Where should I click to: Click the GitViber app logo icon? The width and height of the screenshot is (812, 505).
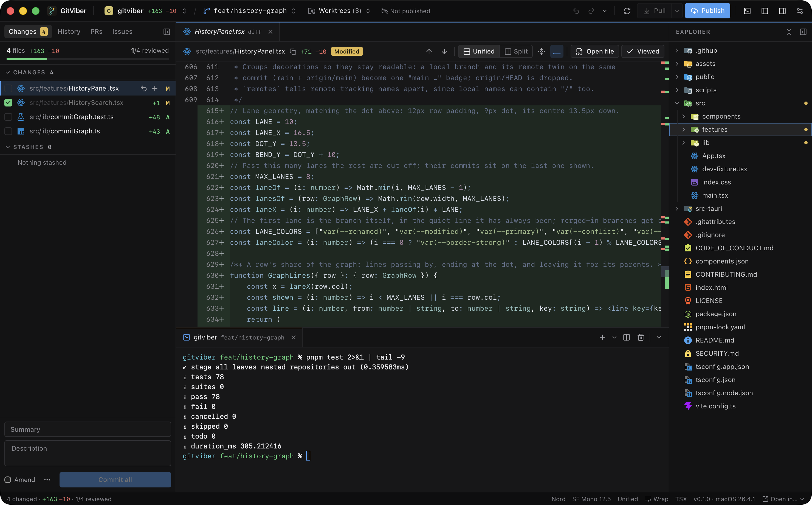pyautogui.click(x=52, y=11)
